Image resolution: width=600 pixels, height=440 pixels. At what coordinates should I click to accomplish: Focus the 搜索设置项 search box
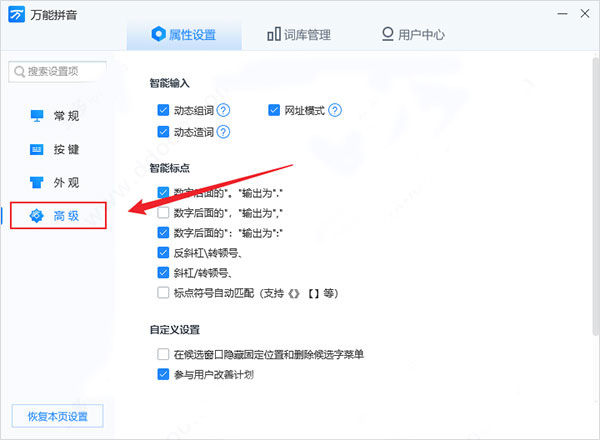pyautogui.click(x=57, y=72)
